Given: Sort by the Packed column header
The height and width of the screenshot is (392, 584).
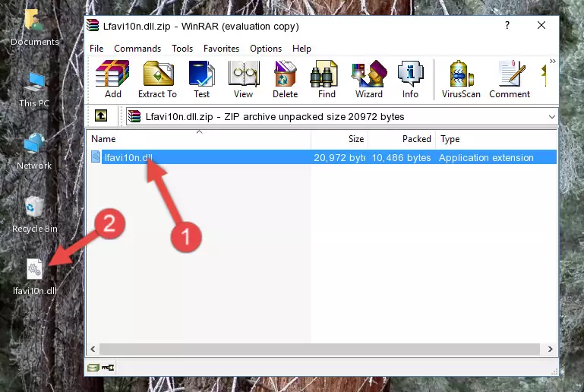Looking at the screenshot, I should [402, 139].
